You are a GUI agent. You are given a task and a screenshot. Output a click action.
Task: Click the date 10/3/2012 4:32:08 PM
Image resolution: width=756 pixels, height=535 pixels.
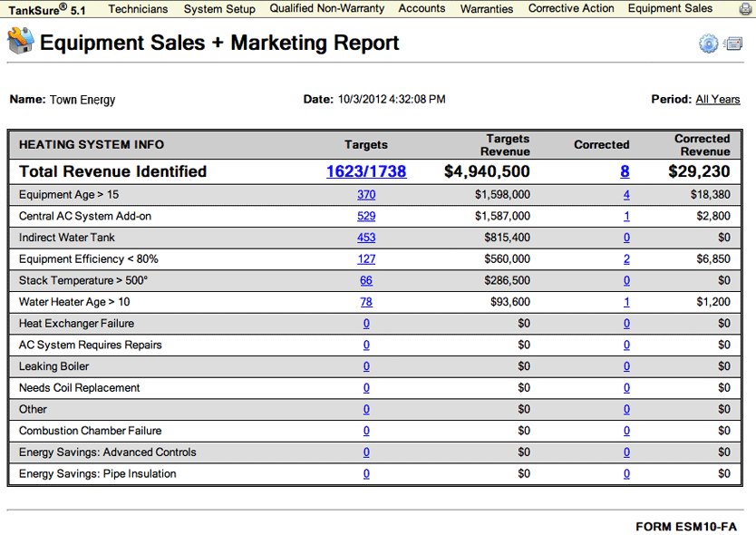point(392,100)
